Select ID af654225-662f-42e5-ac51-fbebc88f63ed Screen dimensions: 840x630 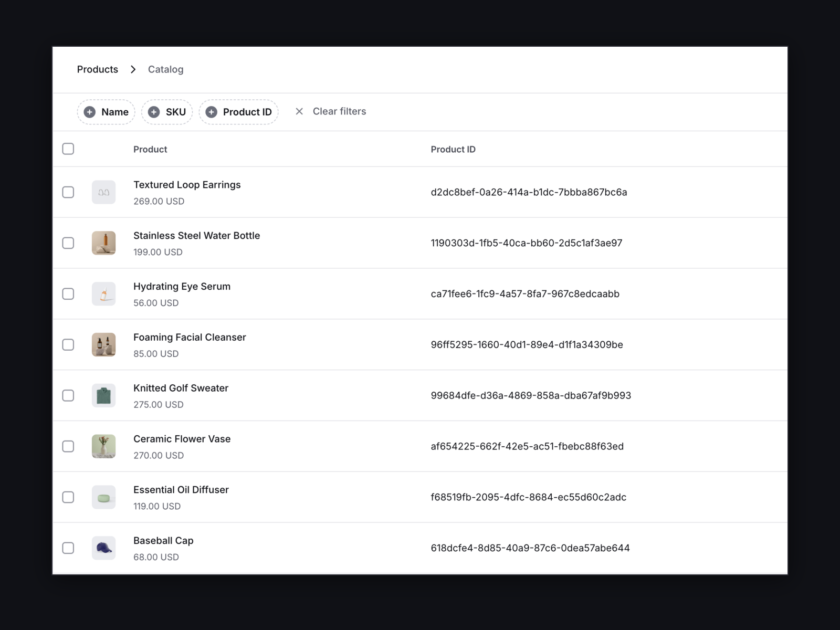coord(527,446)
